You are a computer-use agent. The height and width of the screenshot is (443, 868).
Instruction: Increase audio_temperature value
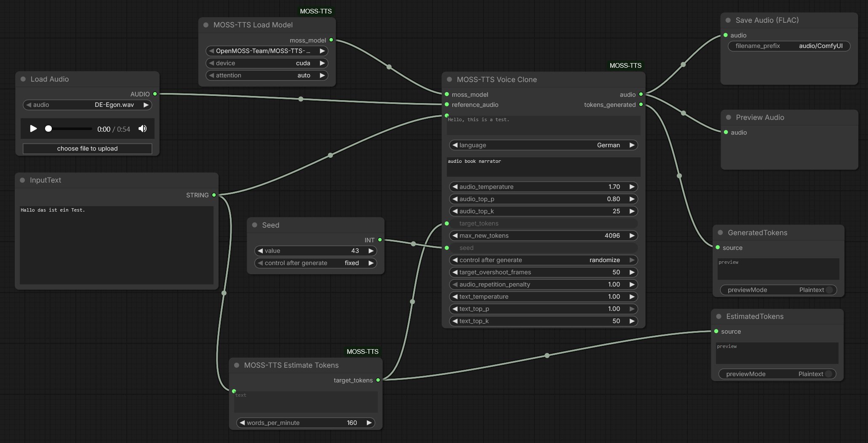point(632,187)
